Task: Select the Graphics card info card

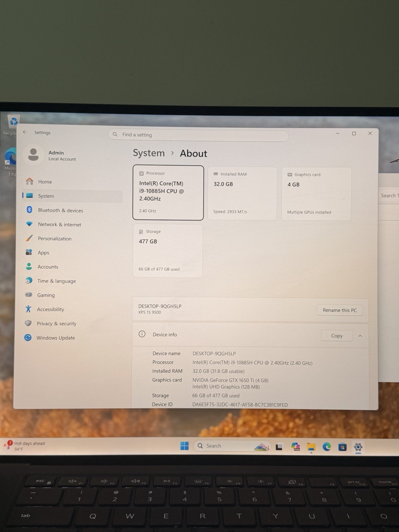Action: coord(316,194)
